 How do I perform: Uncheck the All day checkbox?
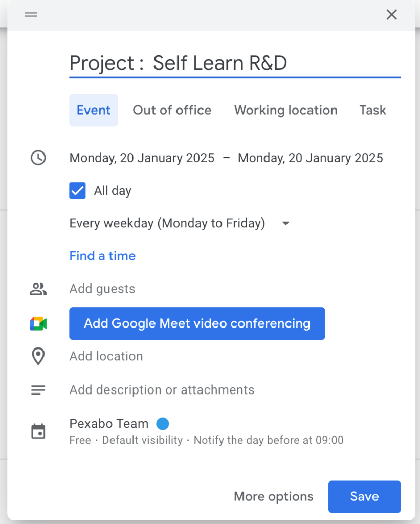pyautogui.click(x=78, y=190)
